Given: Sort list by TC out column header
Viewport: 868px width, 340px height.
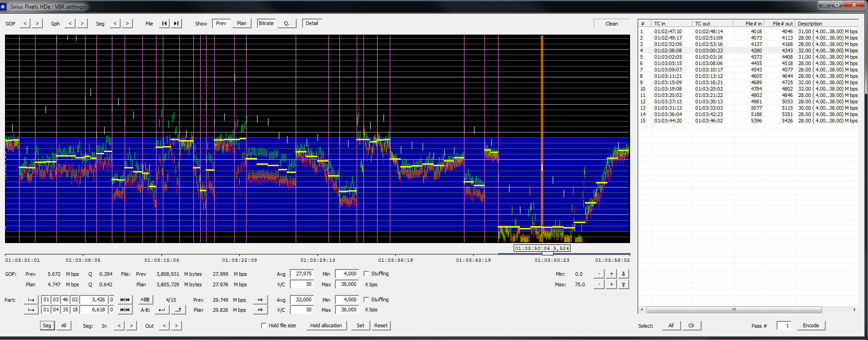Looking at the screenshot, I should [712, 24].
